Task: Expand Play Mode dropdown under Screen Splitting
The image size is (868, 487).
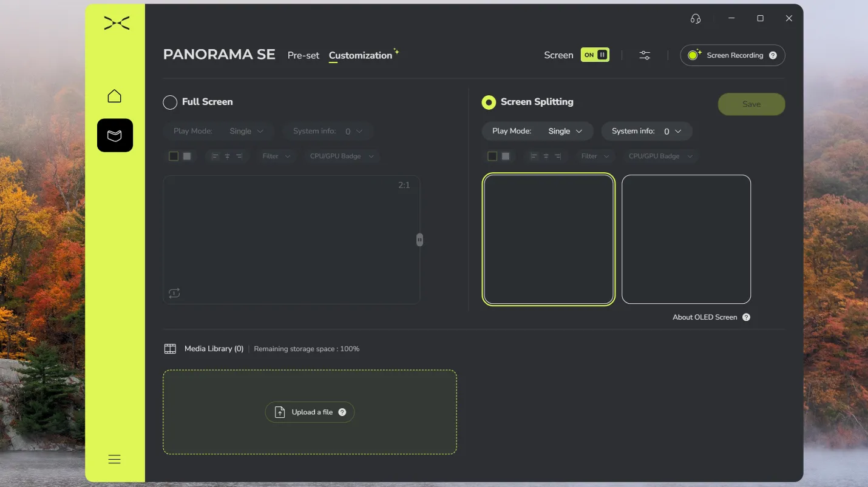Action: [537, 131]
